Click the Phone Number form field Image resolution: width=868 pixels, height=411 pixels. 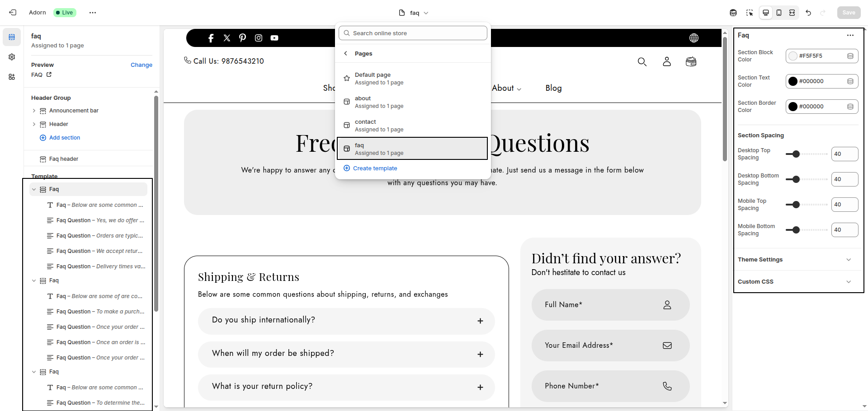pyautogui.click(x=610, y=386)
